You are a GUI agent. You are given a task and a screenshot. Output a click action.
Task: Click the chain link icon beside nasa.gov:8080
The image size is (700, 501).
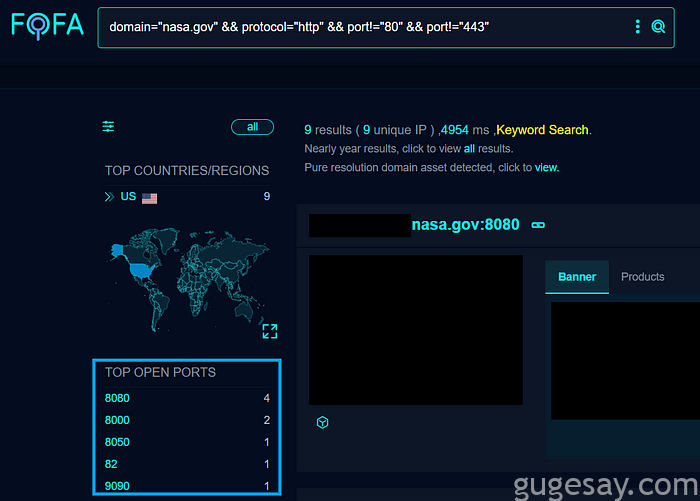tap(538, 225)
